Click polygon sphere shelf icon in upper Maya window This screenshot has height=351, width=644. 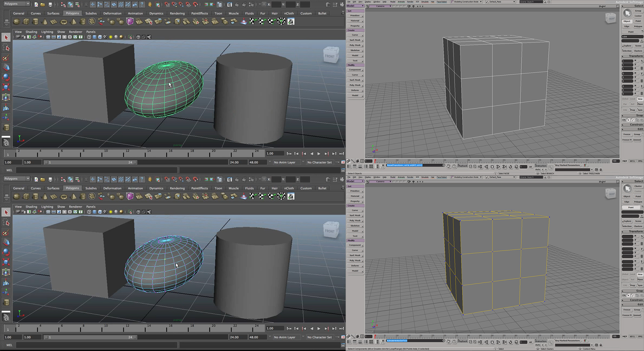17,21
